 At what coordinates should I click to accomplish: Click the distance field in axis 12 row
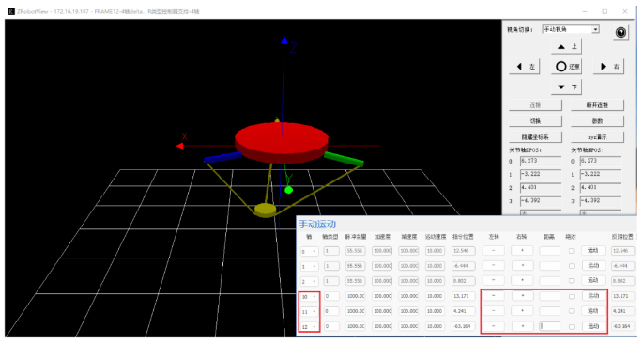tap(549, 326)
